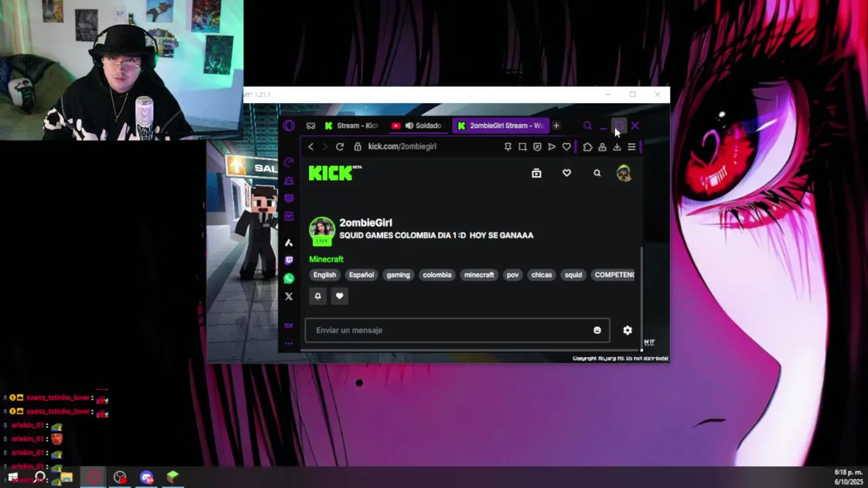Image resolution: width=868 pixels, height=488 pixels.
Task: Open GX Control speedometer in sidebar
Action: coord(289,163)
